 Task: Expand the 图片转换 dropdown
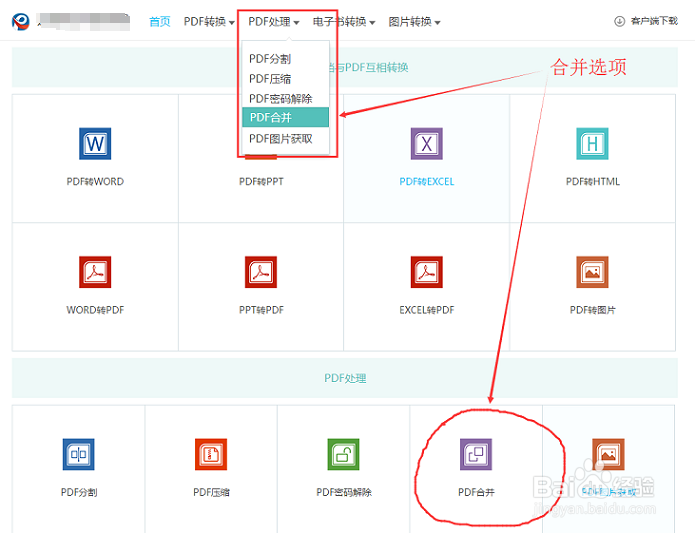pyautogui.click(x=414, y=22)
